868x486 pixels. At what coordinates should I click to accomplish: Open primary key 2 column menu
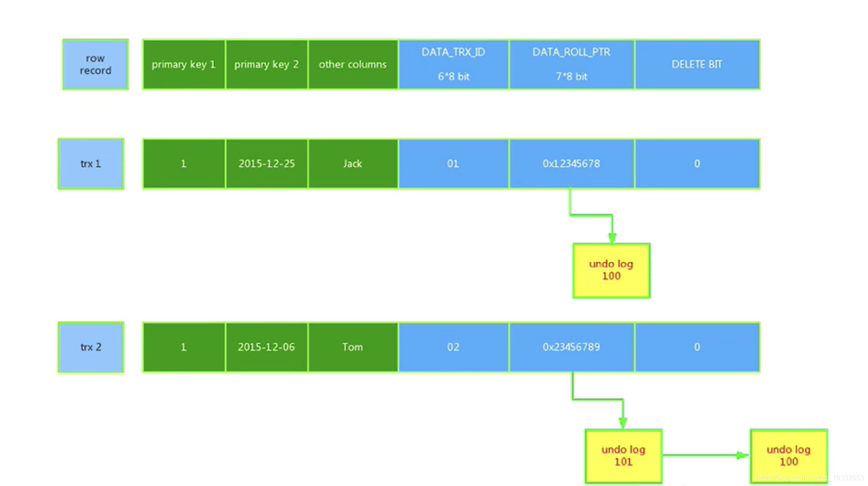pyautogui.click(x=266, y=64)
